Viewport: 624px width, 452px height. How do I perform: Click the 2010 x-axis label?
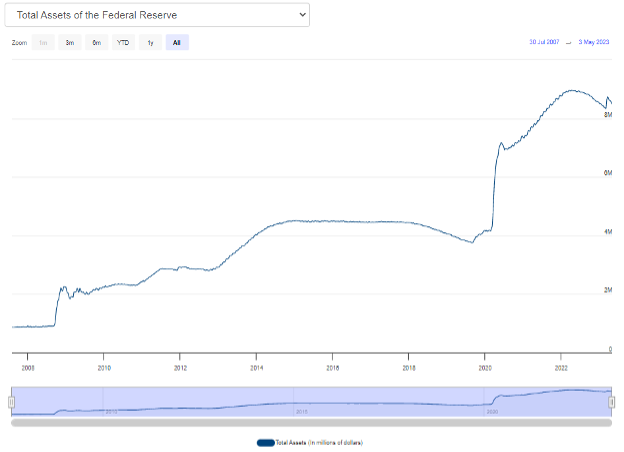[104, 368]
